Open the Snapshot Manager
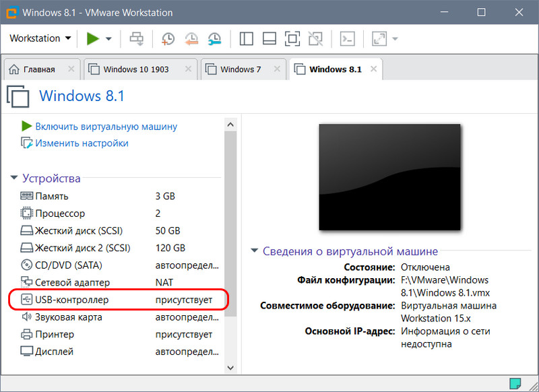 click(x=214, y=38)
